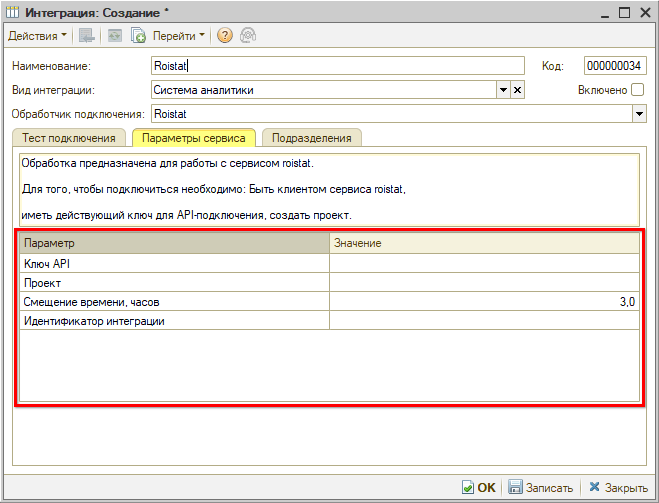This screenshot has height=503, width=659.
Task: Click the description text about roistat service
Action: 330,190
